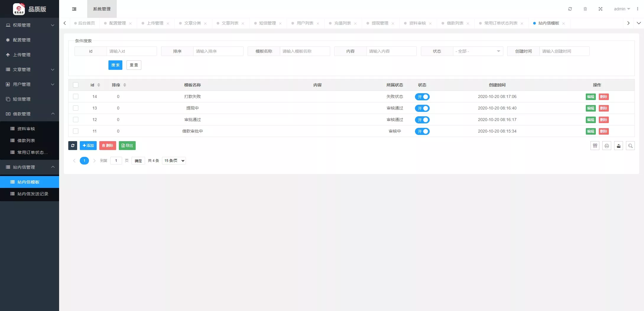Expand the 权限管理 sidebar menu
This screenshot has width=644, height=311.
30,25
